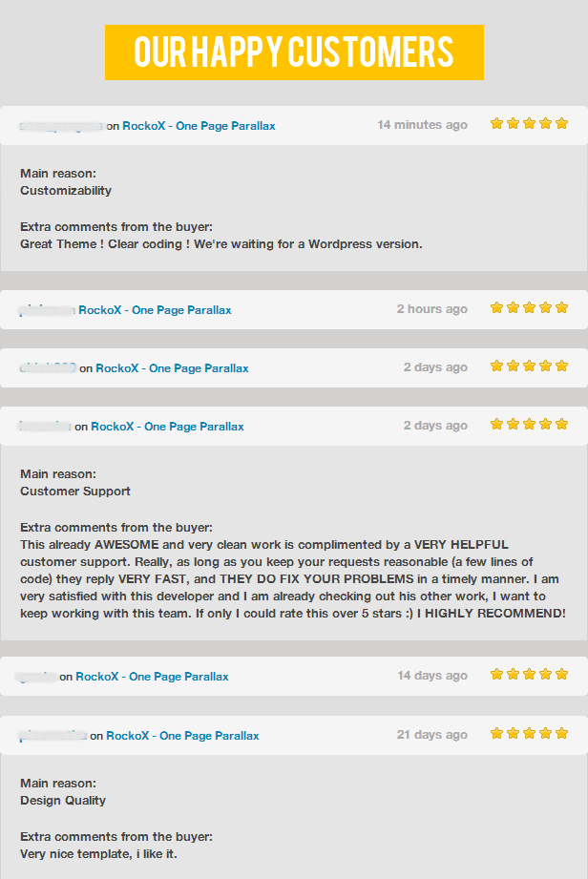This screenshot has width=588, height=879.
Task: Click the 'Our Happy Customers' yellow banner
Action: [294, 52]
